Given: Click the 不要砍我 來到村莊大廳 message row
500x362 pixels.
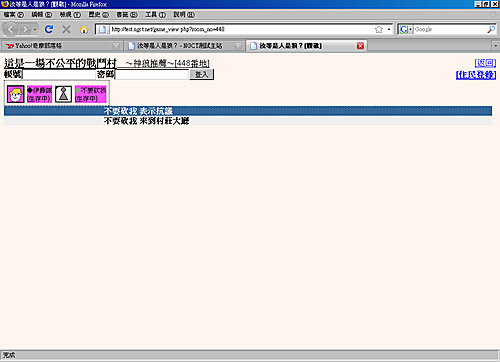Looking at the screenshot, I should (x=248, y=121).
